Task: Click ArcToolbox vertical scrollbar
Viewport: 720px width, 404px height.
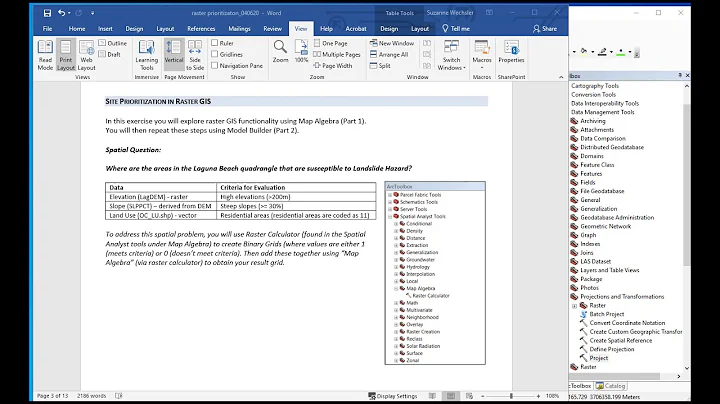Action: 686,184
